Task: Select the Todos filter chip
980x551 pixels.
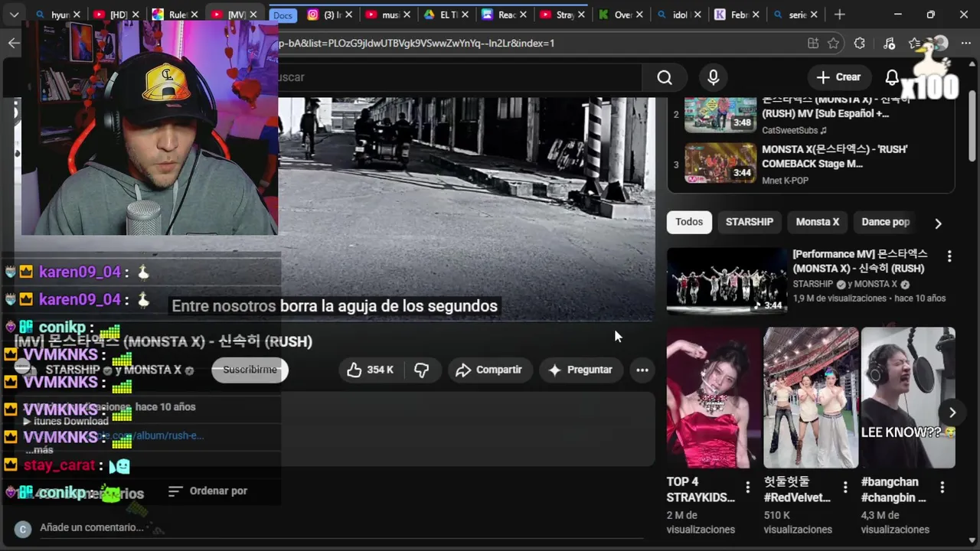Action: tap(689, 222)
